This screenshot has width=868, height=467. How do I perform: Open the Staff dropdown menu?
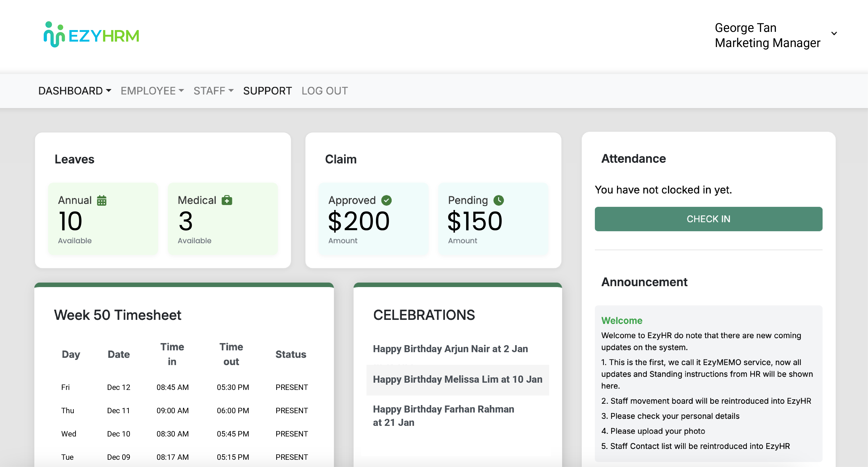click(x=213, y=91)
